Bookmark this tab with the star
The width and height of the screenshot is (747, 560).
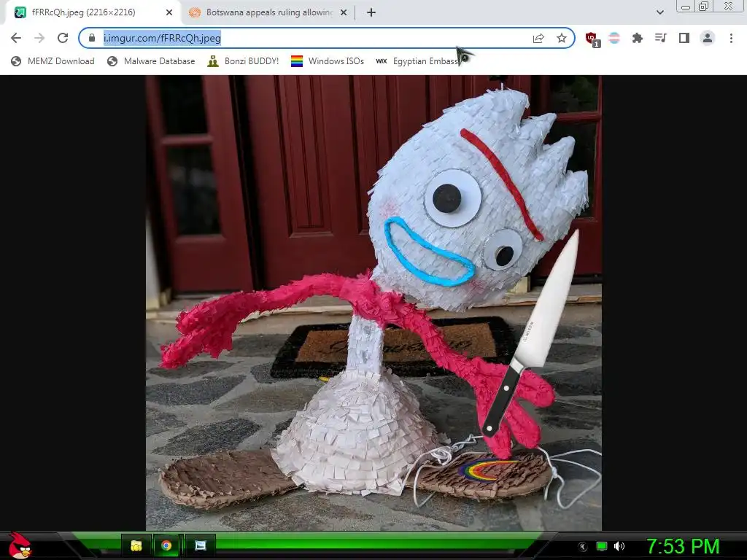pyautogui.click(x=562, y=38)
